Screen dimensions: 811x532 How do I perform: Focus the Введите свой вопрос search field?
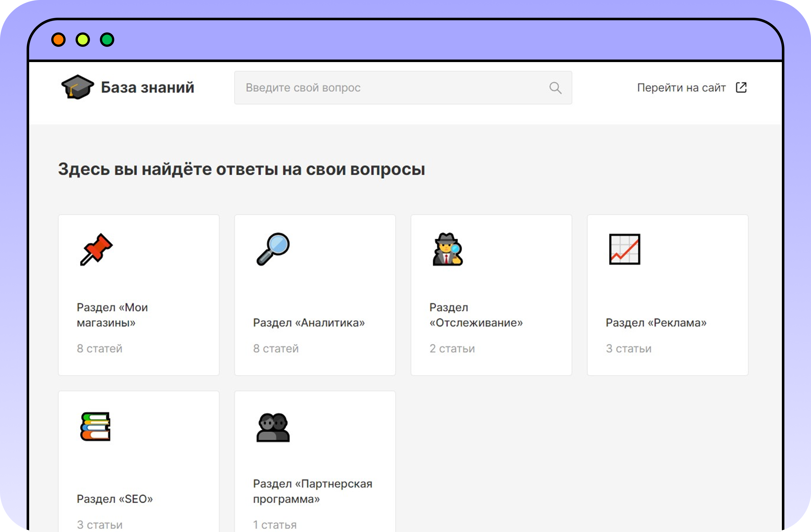point(403,87)
